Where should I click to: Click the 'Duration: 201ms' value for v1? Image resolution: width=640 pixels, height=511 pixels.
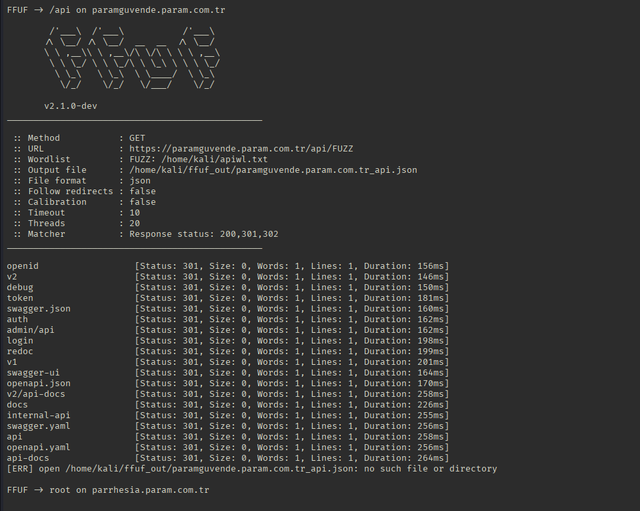pos(404,362)
